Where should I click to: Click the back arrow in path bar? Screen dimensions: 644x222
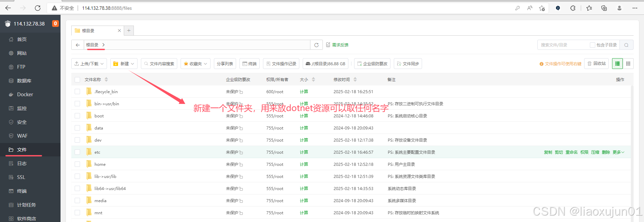point(78,45)
